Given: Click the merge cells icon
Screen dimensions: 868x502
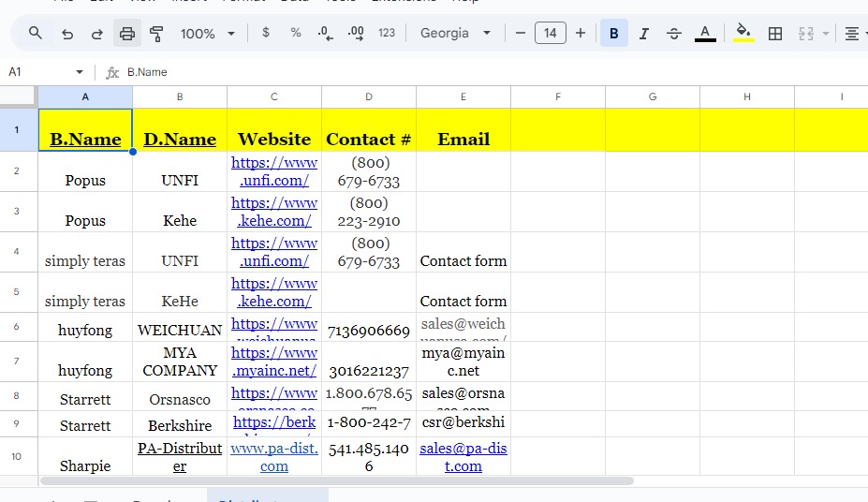Looking at the screenshot, I should click(806, 34).
